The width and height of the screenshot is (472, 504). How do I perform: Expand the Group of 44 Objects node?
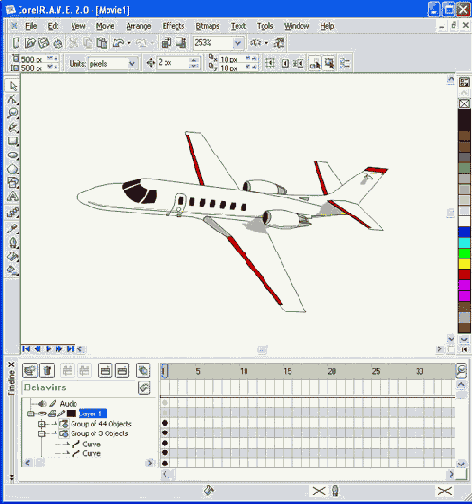point(41,424)
